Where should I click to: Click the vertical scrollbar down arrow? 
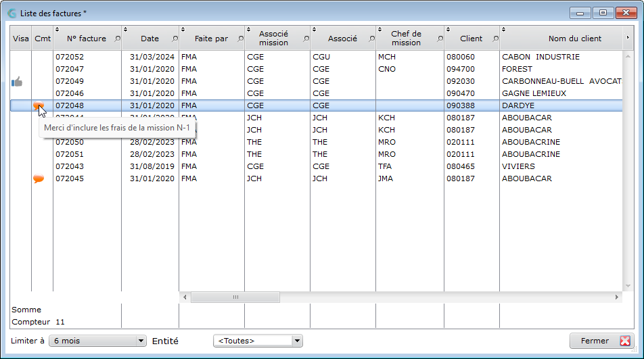coord(628,286)
